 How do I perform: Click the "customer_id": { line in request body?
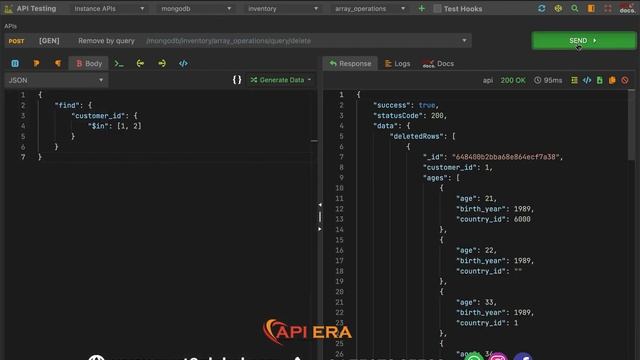tap(104, 116)
